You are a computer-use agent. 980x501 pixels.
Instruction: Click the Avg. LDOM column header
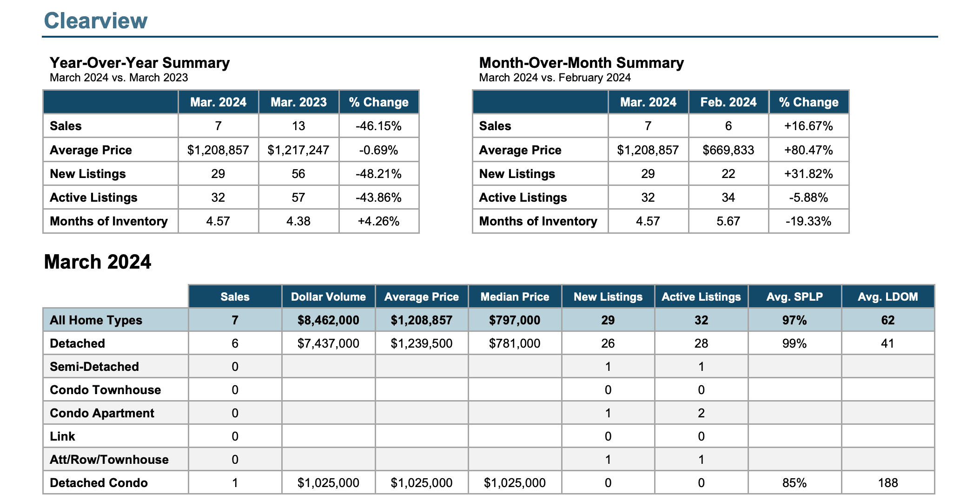tap(888, 297)
